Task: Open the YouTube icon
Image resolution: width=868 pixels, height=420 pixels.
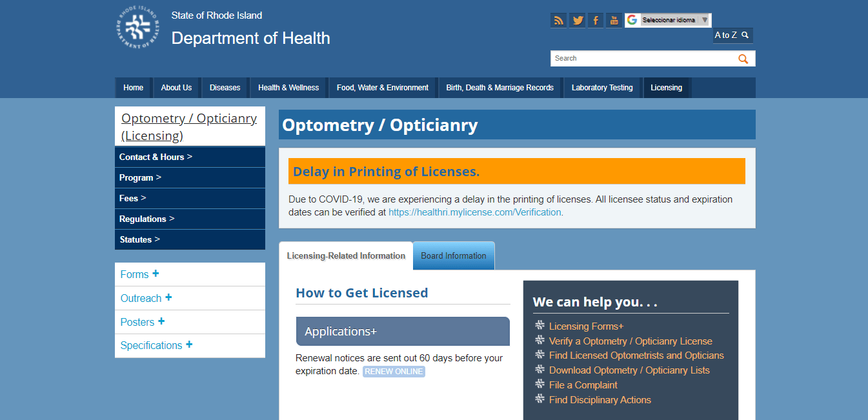Action: pos(614,20)
